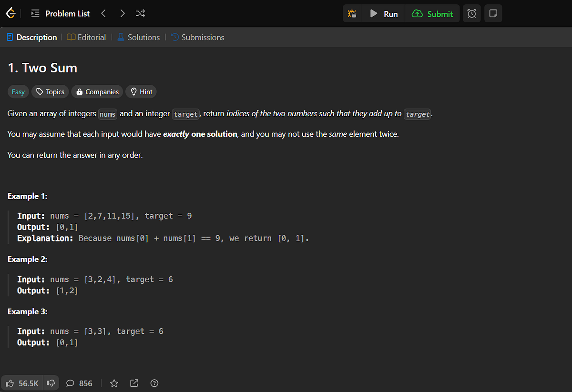The height and width of the screenshot is (392, 572).
Task: Expand the Hint section
Action: 141,91
